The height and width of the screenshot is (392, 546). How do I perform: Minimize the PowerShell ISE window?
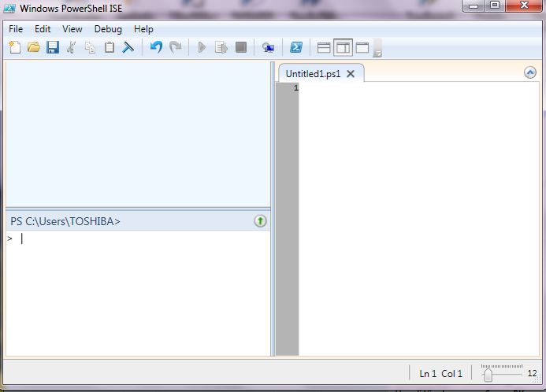click(x=474, y=6)
